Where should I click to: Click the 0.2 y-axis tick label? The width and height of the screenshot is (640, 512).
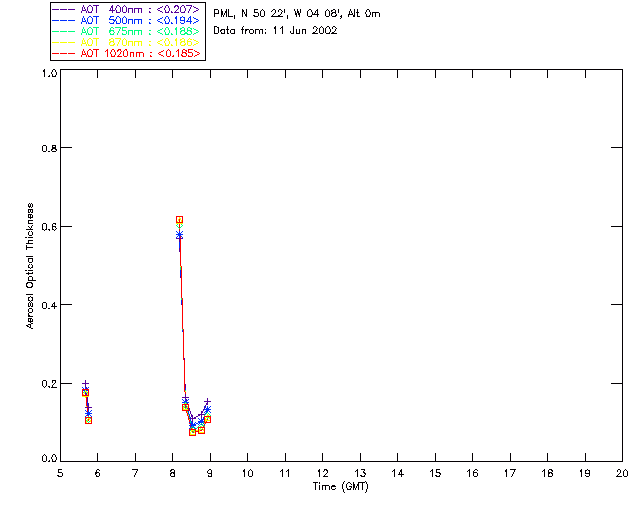coord(49,384)
